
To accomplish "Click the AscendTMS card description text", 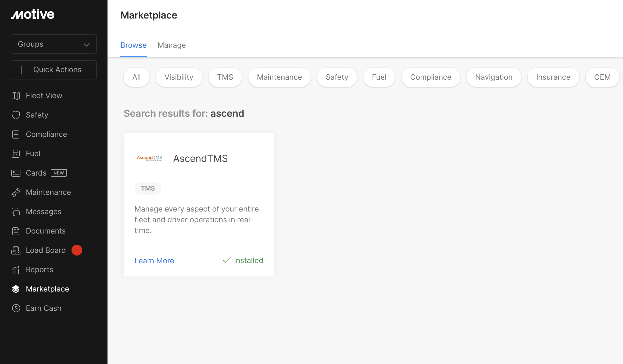I will point(196,220).
